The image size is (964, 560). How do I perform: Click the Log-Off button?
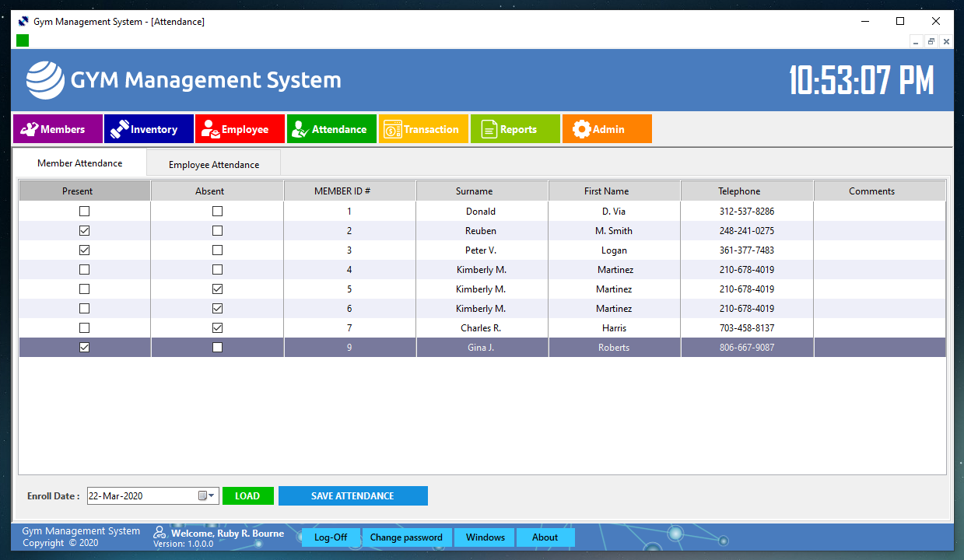(x=331, y=537)
